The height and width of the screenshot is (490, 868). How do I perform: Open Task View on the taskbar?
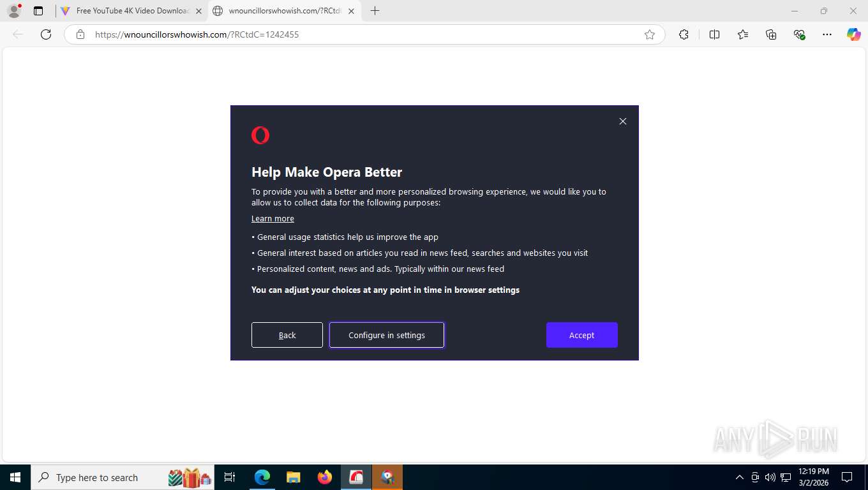point(230,477)
